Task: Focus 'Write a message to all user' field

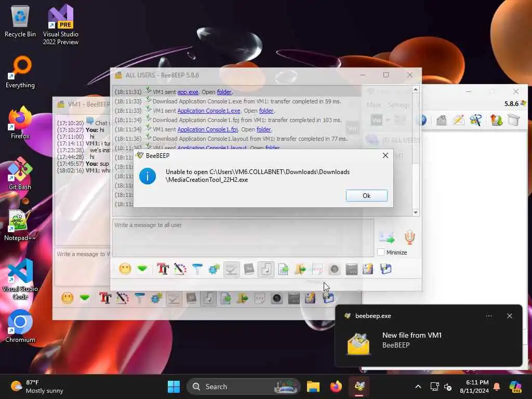Action: (243, 237)
